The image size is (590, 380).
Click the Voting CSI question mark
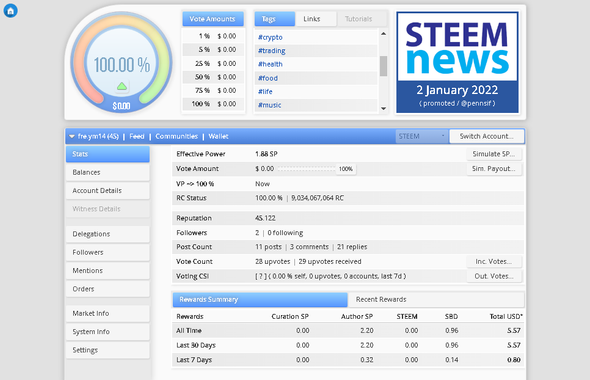click(x=261, y=276)
